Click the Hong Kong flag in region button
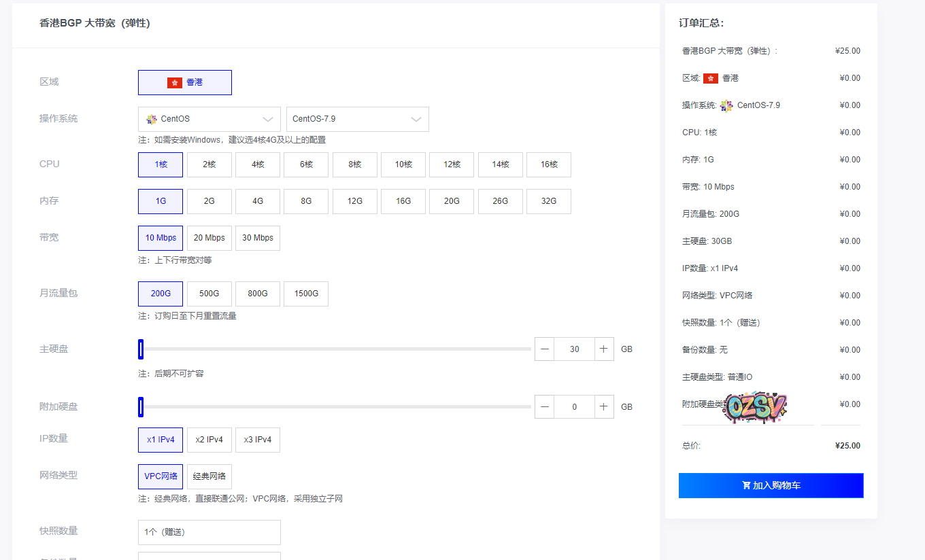 175,82
